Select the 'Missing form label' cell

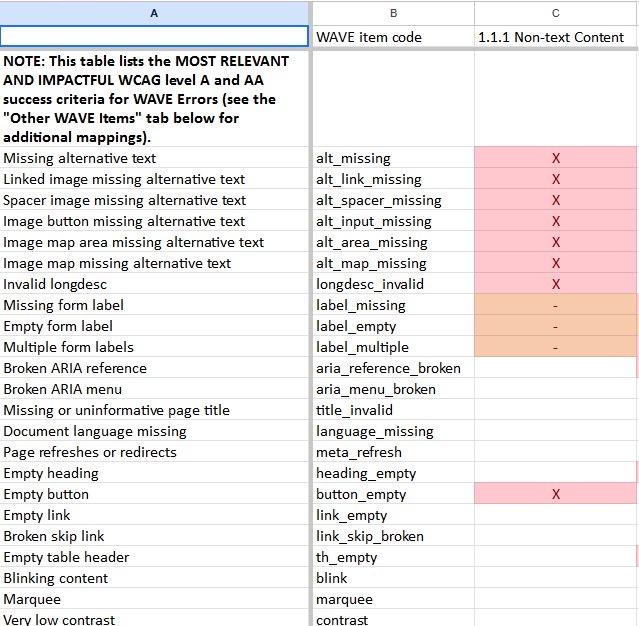[x=154, y=305]
